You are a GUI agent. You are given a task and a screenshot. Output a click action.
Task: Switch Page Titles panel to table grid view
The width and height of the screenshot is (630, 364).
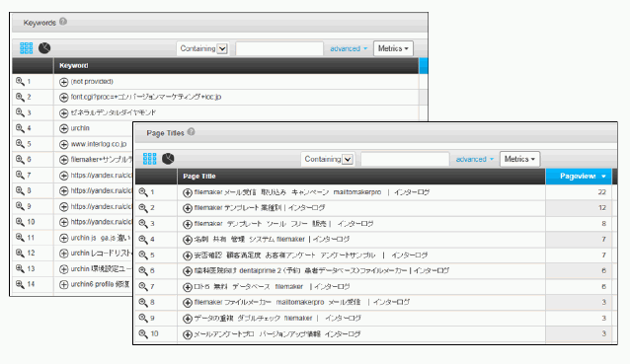pos(149,159)
